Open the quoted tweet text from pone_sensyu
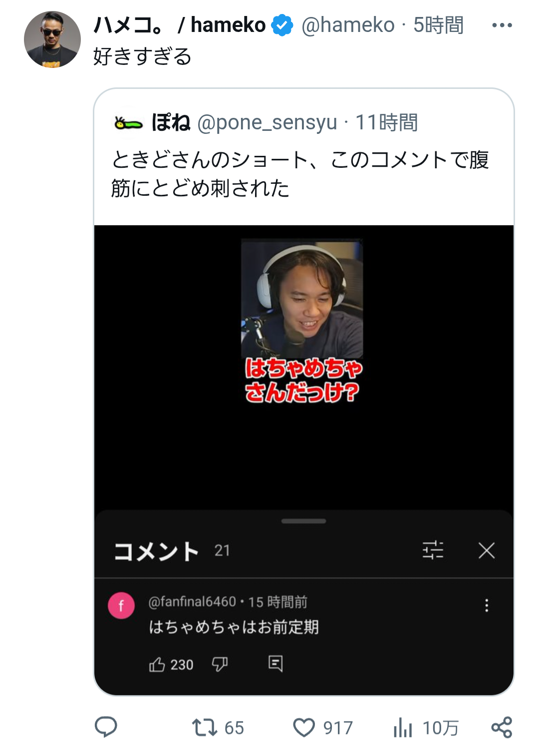The image size is (539, 756). pyautogui.click(x=300, y=174)
